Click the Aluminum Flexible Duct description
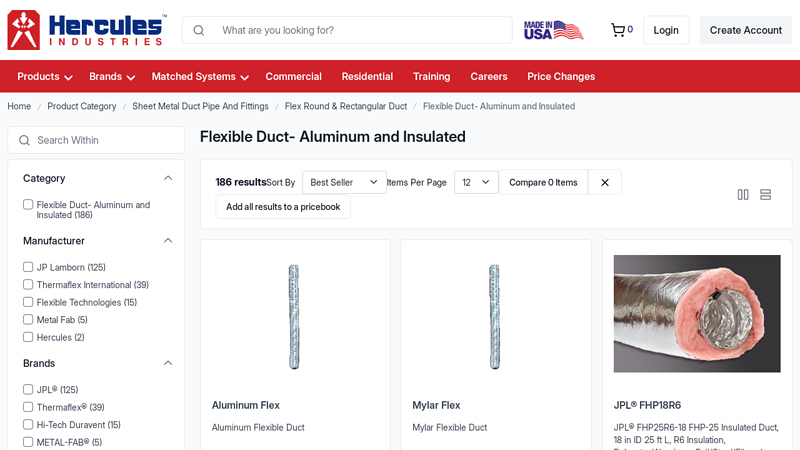 point(258,428)
